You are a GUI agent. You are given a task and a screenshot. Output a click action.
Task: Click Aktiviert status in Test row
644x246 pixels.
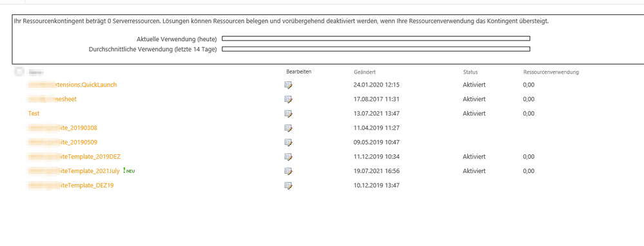[474, 114]
